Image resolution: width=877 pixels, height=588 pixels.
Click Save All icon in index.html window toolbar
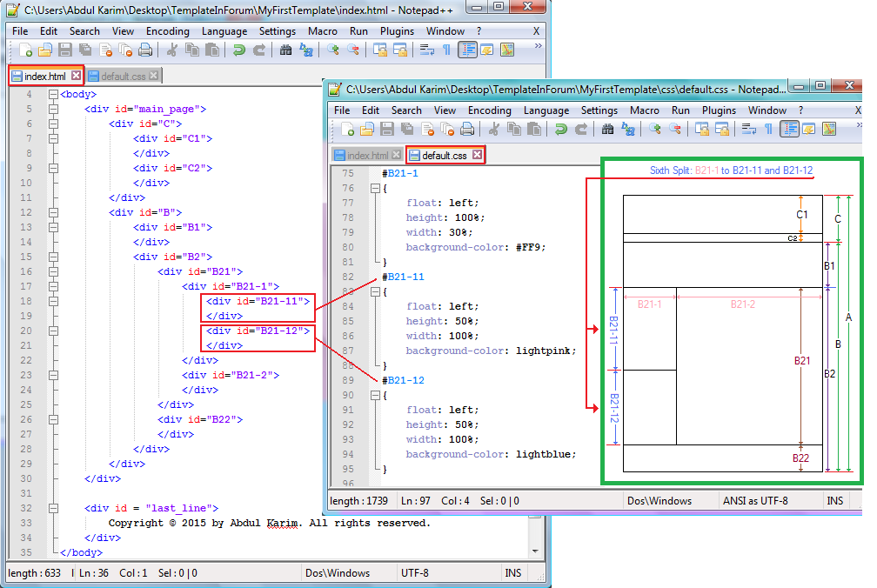point(85,50)
